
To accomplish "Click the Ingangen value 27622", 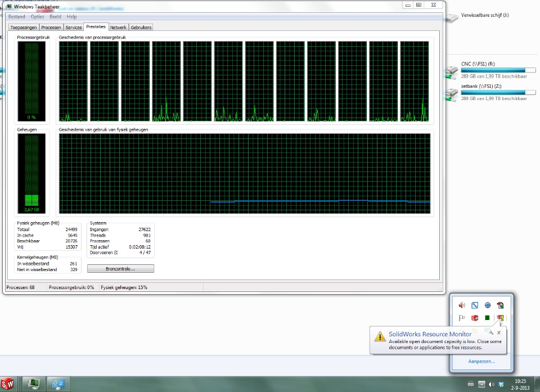I will [145, 229].
